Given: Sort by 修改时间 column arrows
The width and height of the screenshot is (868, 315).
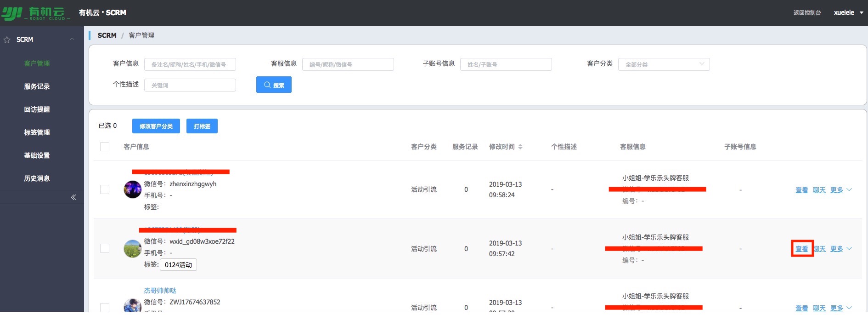Looking at the screenshot, I should point(520,147).
